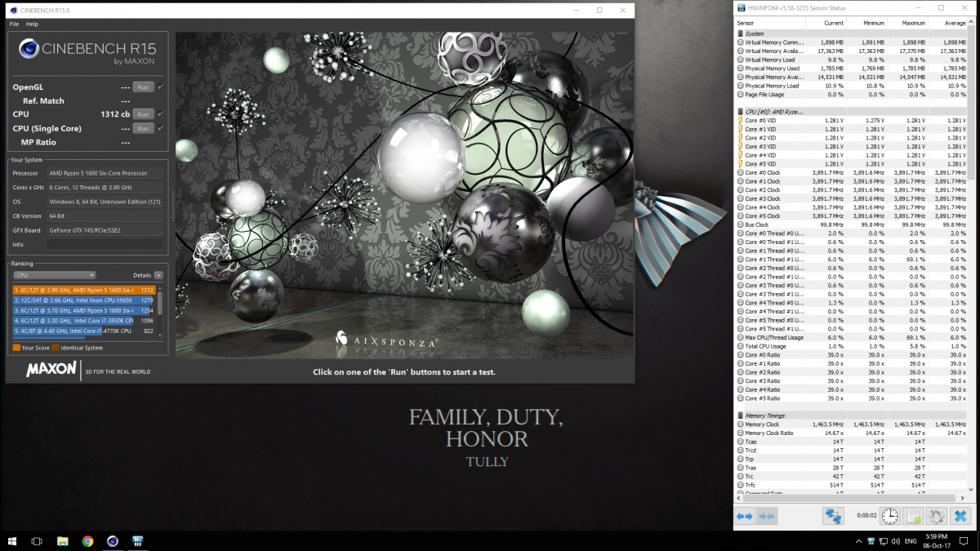This screenshot has width=980, height=551.
Task: Click the Maximum column header in HWiNFO
Action: tap(908, 23)
